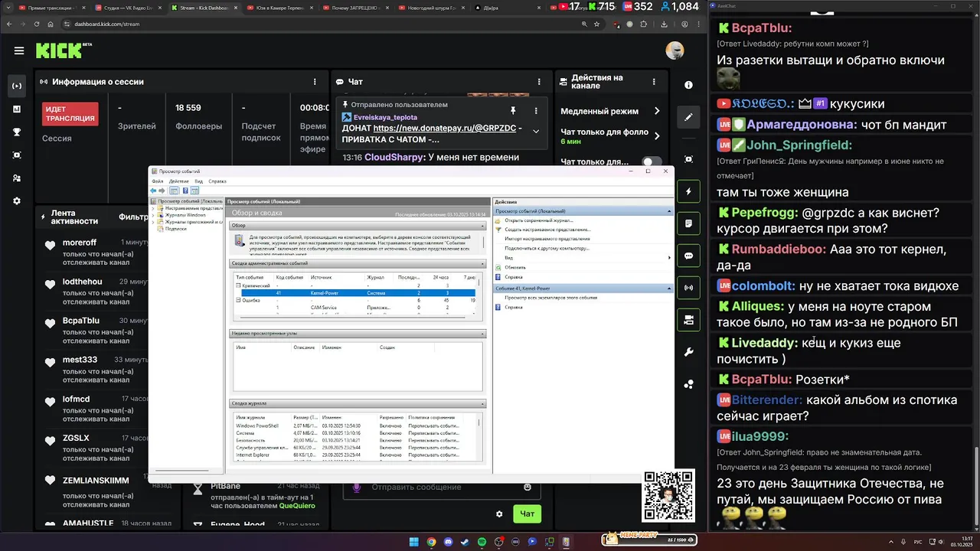The width and height of the screenshot is (980, 551).
Task: Collapse the Критический event group
Action: (x=238, y=285)
